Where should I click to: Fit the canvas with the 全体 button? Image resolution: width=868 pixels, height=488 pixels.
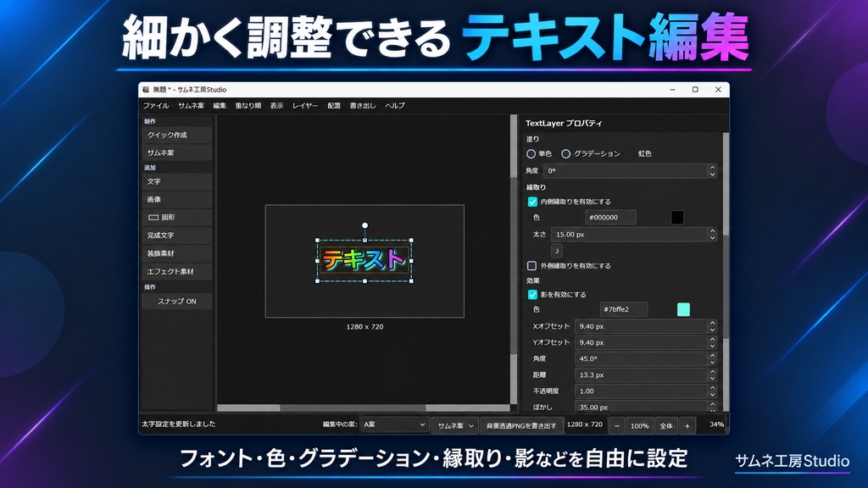(666, 425)
